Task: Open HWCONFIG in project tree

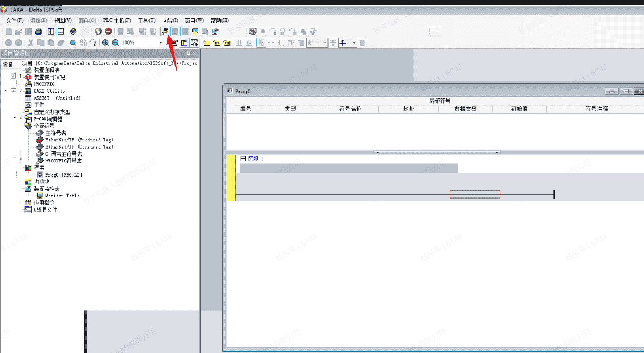Action: tap(44, 84)
